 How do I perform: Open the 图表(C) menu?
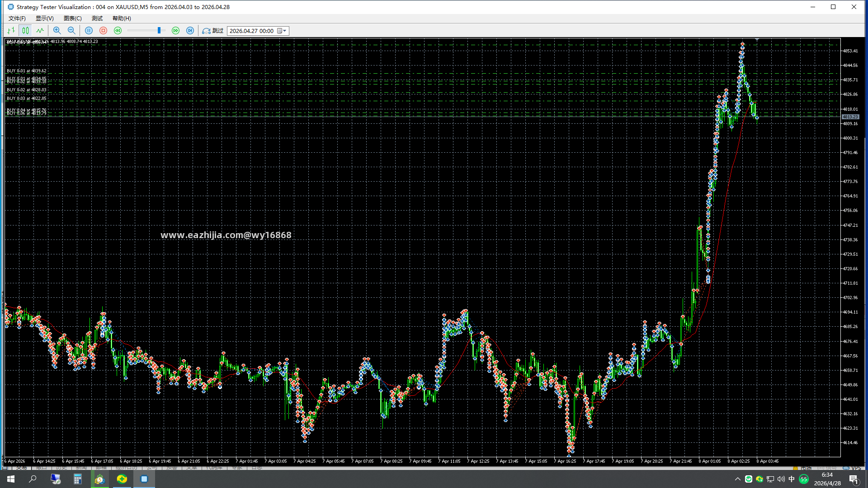(73, 19)
